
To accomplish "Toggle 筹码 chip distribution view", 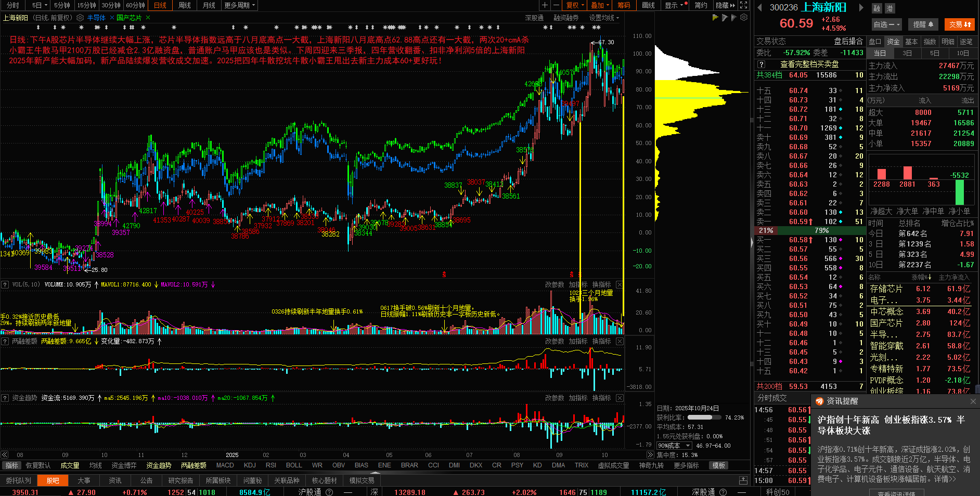I will click(x=624, y=5).
